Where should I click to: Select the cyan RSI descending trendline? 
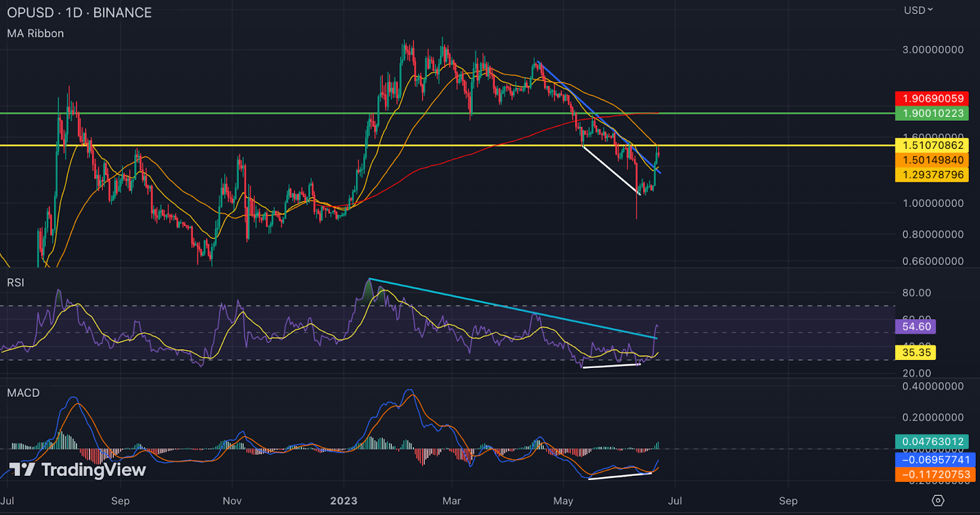point(513,309)
